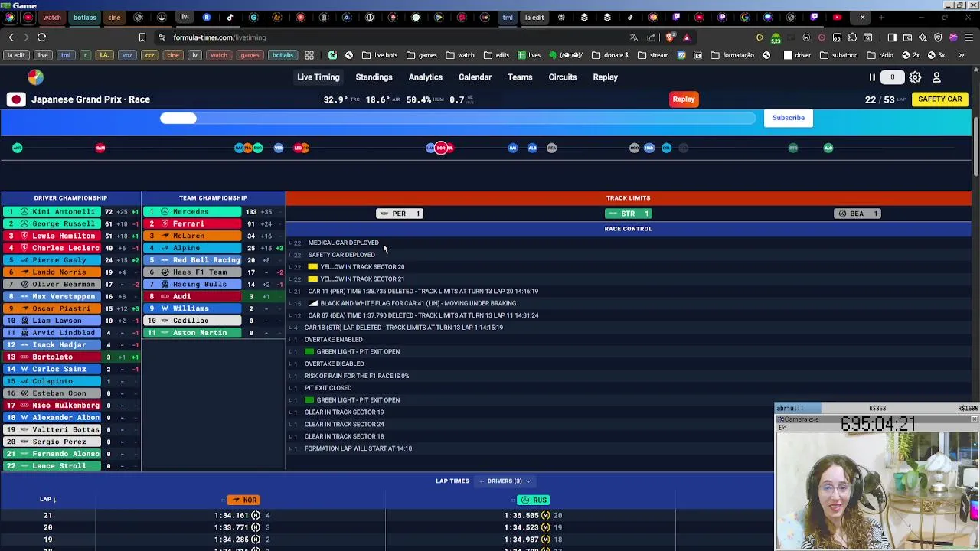Open the Live Timing tab
Screen dimensions: 980x551
[x=318, y=77]
